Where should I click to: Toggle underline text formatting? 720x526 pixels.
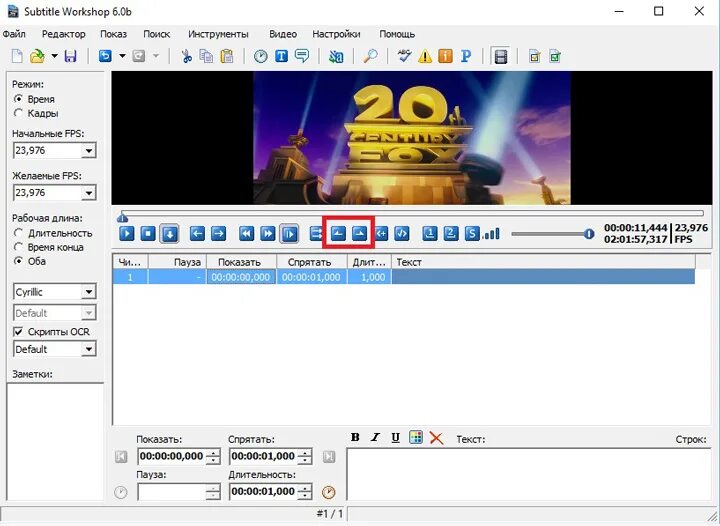(395, 437)
